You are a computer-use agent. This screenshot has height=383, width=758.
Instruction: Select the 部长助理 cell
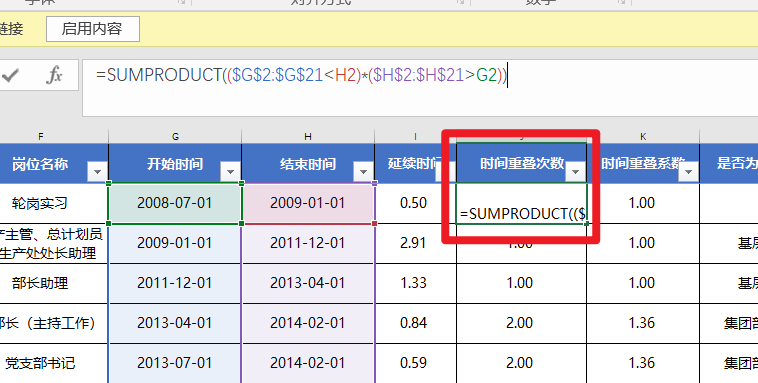tap(54, 283)
